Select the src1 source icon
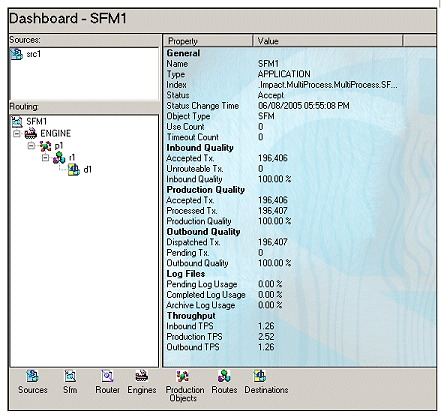The height and width of the screenshot is (417, 441). pos(16,54)
